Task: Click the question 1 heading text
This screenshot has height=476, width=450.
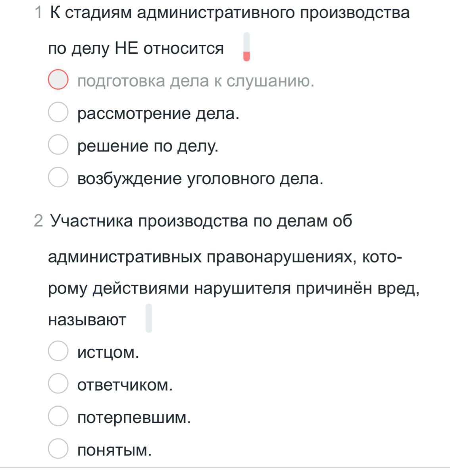Action: pyautogui.click(x=229, y=31)
